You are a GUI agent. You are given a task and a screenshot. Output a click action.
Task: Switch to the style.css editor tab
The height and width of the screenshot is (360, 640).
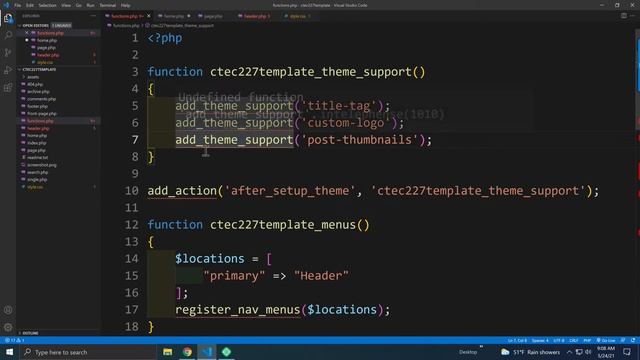(298, 16)
